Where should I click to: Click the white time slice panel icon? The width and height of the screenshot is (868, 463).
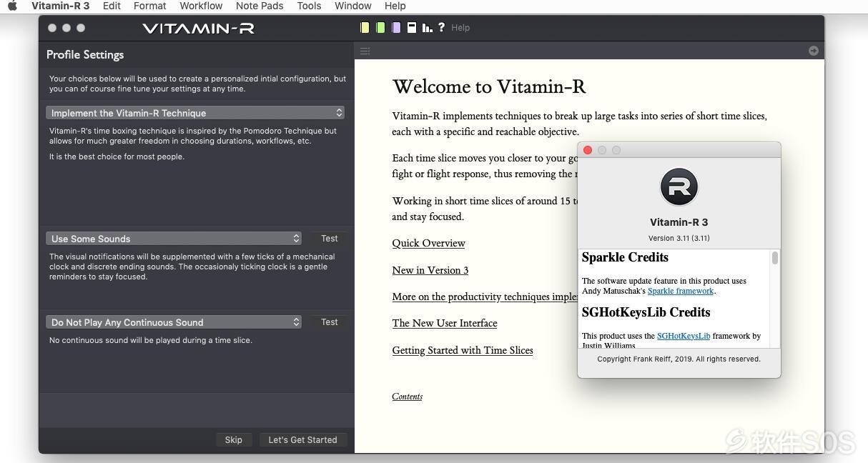(412, 28)
